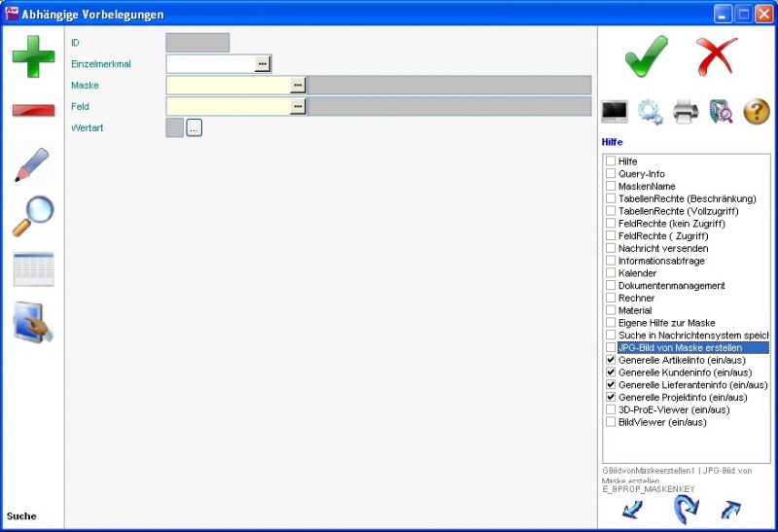This screenshot has width=778, height=532.
Task: Click the red minus delete icon
Action: tap(33, 109)
